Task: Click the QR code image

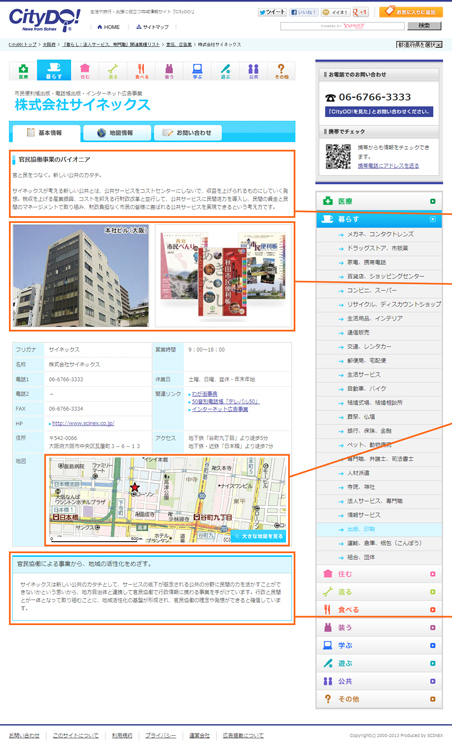Action: 338,156
